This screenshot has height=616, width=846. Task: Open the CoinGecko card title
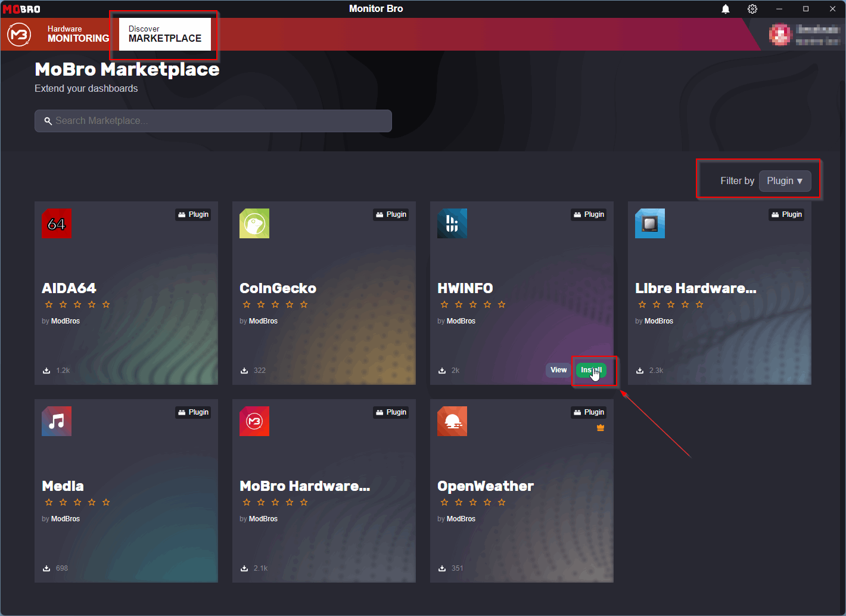[x=278, y=288]
